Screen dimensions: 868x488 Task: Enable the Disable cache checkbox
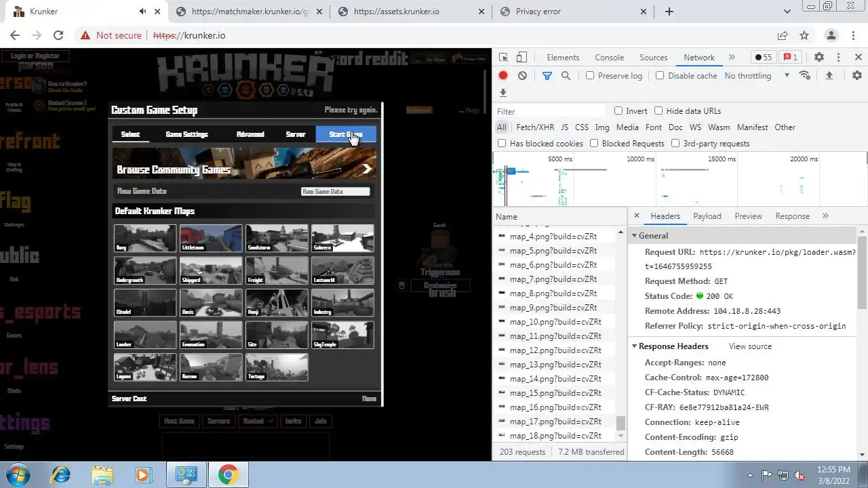(x=660, y=75)
